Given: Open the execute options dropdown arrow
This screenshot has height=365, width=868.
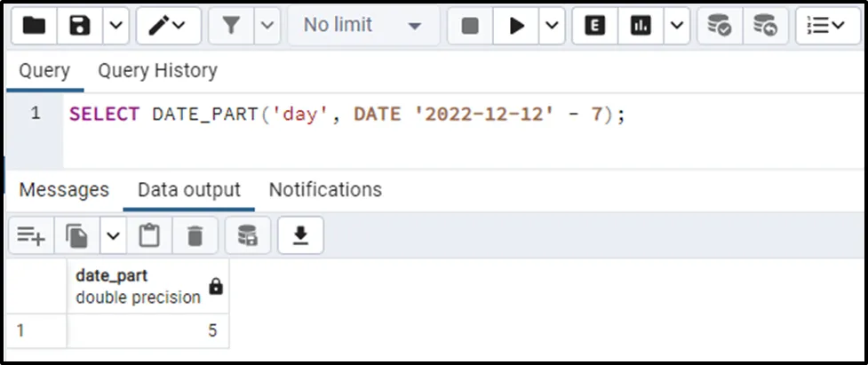Looking at the screenshot, I should click(552, 27).
